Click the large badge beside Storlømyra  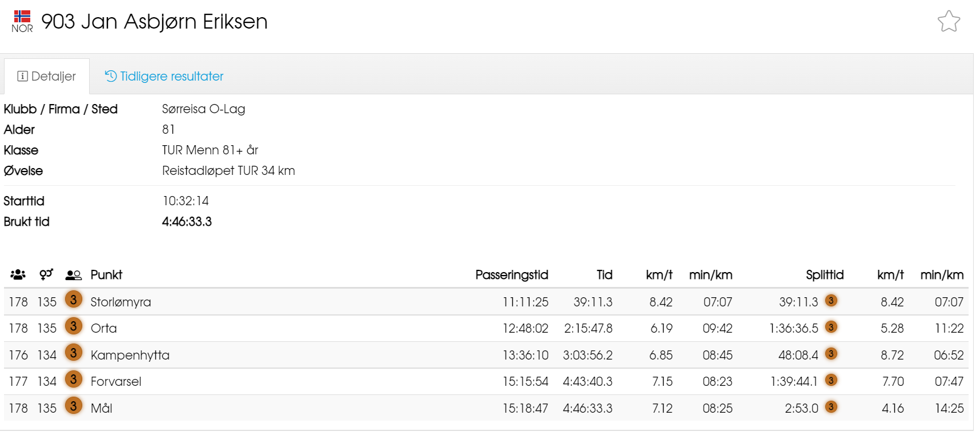[x=73, y=300]
